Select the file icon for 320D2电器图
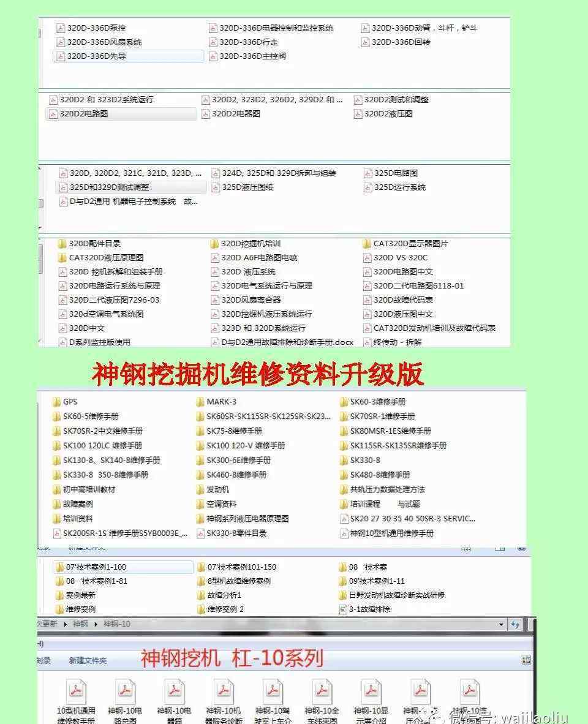This screenshot has height=724, width=588. pos(206,113)
